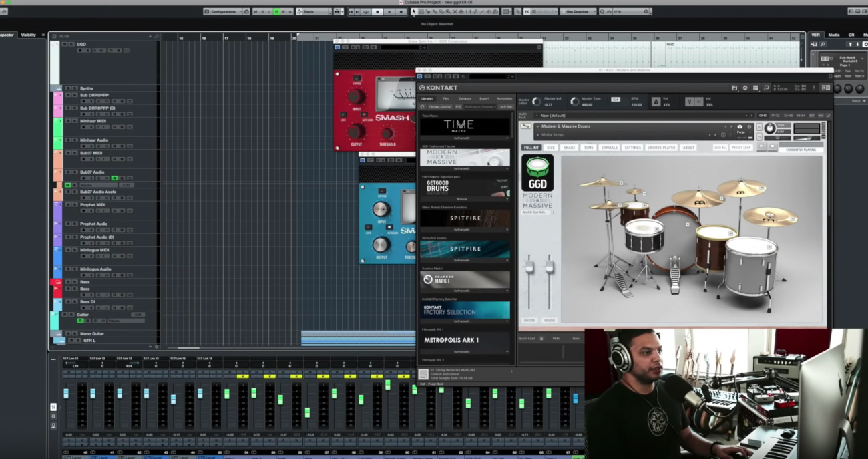Open the Touch automation mode dropdown
The image size is (868, 459).
click(314, 11)
